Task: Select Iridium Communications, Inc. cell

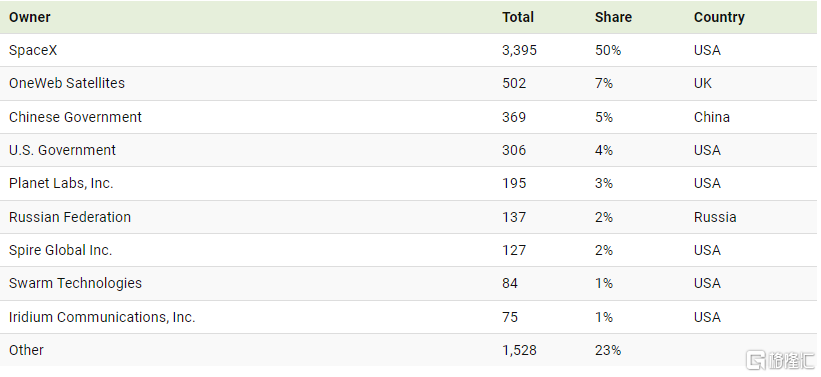Action: (x=102, y=317)
